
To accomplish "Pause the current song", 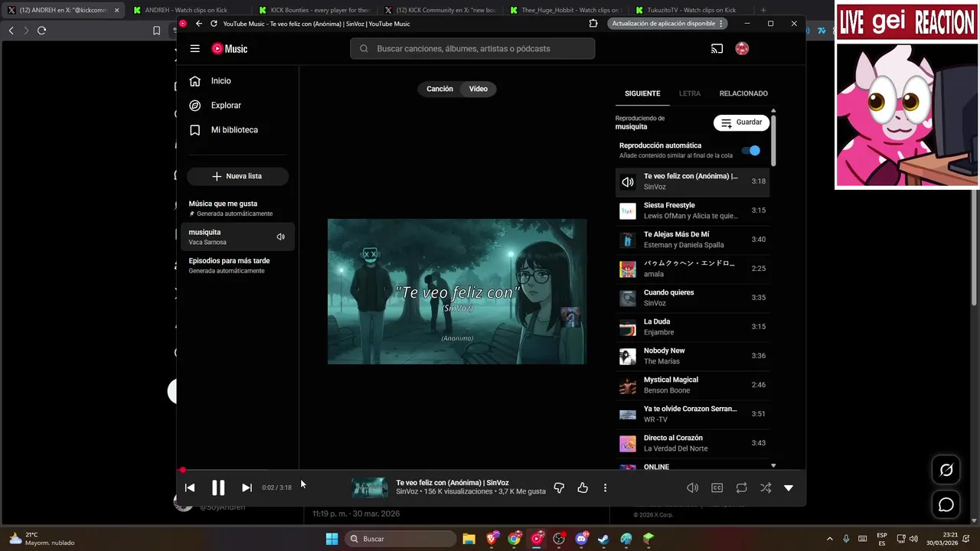I will click(x=218, y=487).
